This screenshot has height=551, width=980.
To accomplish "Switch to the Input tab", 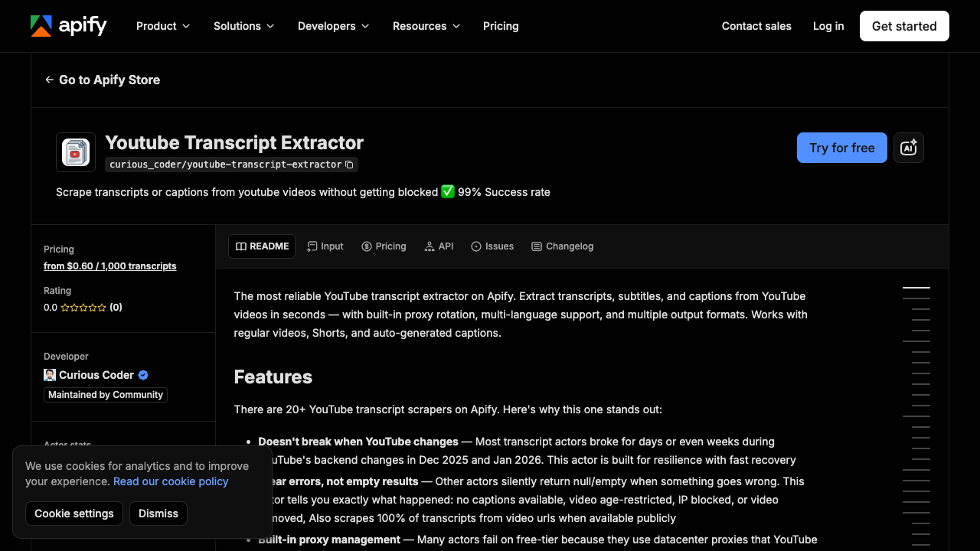I will click(325, 246).
